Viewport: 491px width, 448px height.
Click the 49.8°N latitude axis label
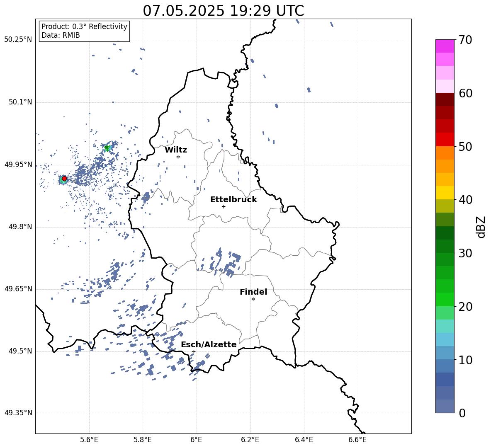20,227
